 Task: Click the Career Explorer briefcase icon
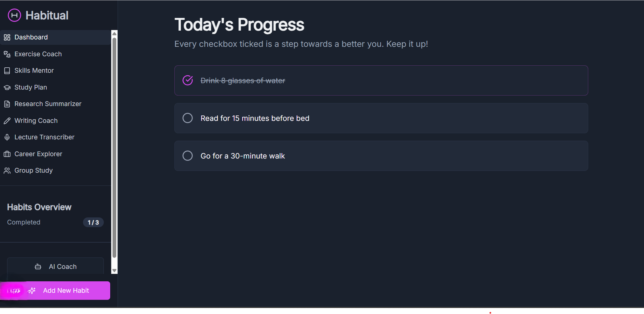(7, 154)
